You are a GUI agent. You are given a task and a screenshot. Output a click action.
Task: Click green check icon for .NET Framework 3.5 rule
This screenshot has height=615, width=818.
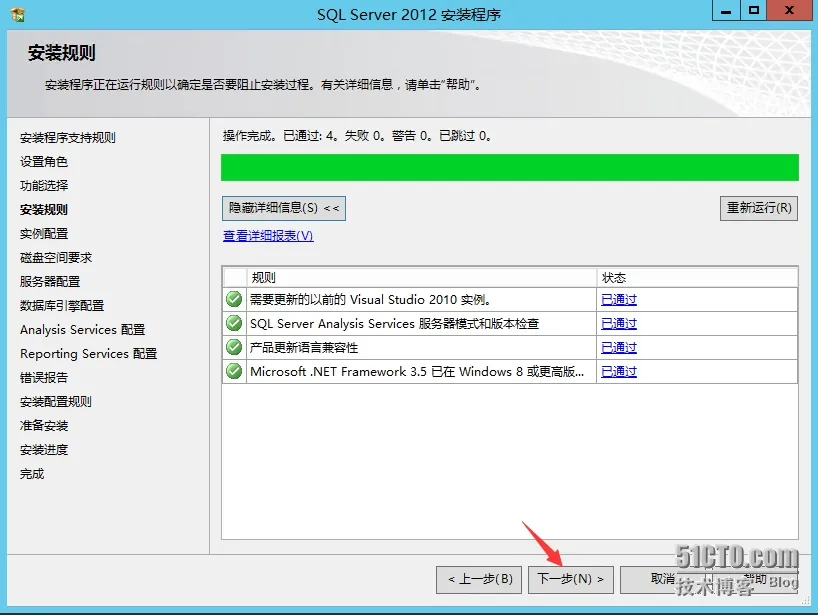click(x=234, y=371)
